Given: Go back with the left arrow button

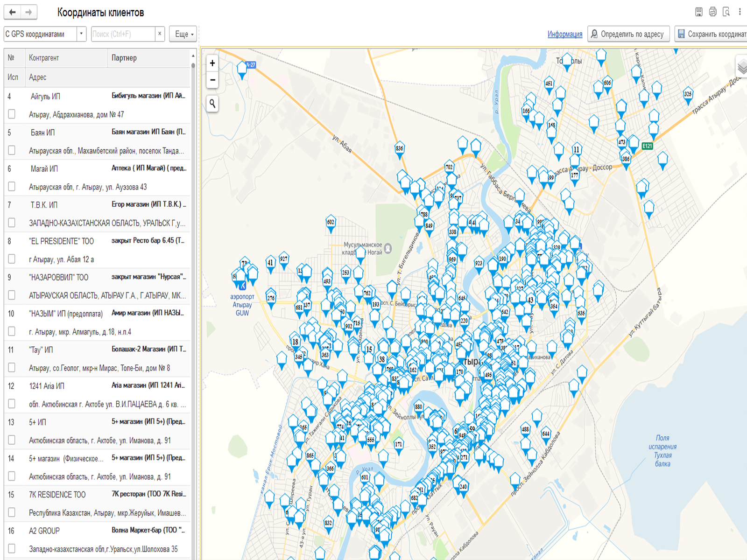Looking at the screenshot, I should click(x=13, y=12).
